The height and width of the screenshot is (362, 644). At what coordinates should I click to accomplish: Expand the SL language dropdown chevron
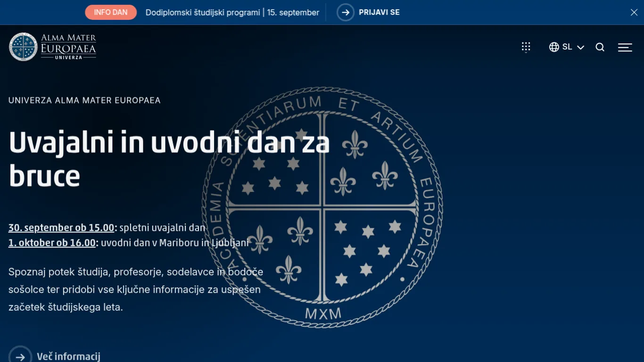click(x=581, y=48)
